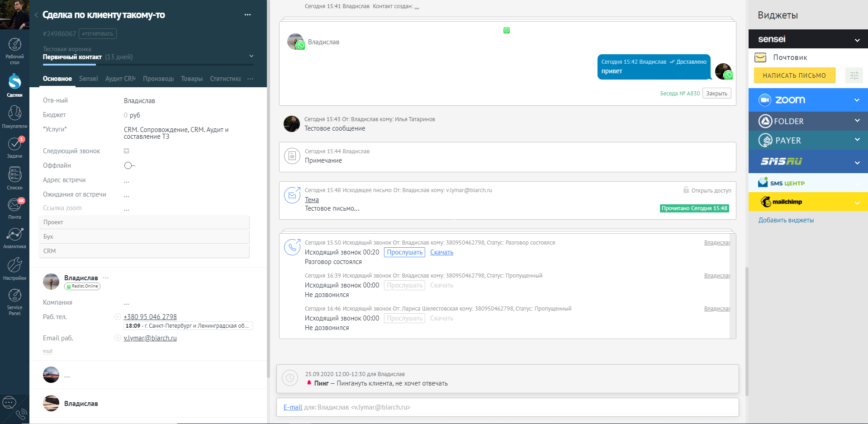The image size is (868, 424).
Task: Click Прослушать on the 15:50 outgoing call
Action: coord(404,252)
